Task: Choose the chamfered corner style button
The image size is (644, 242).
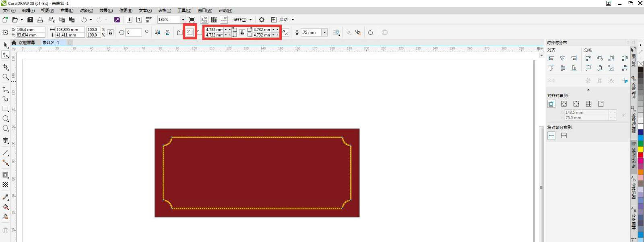Action: [x=199, y=32]
